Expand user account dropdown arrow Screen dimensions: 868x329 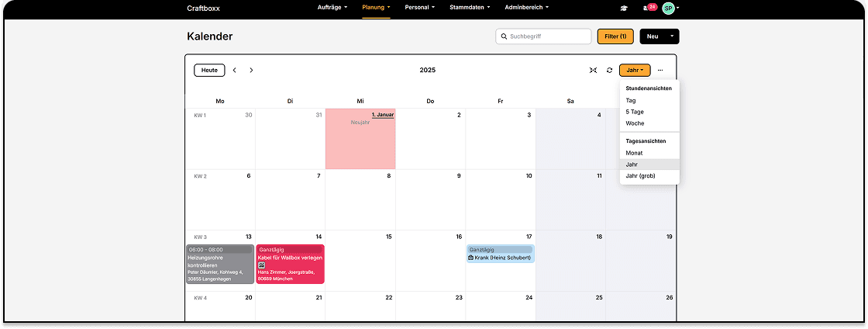pos(678,9)
